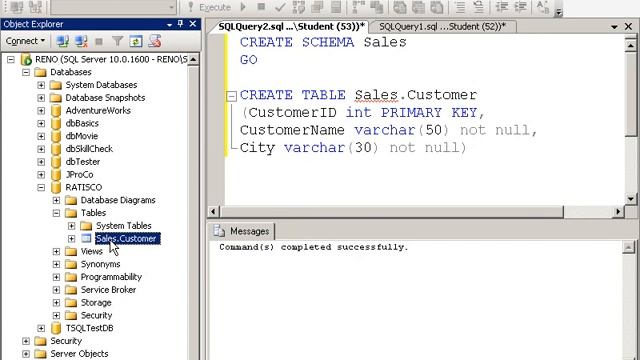The width and height of the screenshot is (640, 360).
Task: Select the SQLQuery2.sql tab
Action: click(x=291, y=27)
